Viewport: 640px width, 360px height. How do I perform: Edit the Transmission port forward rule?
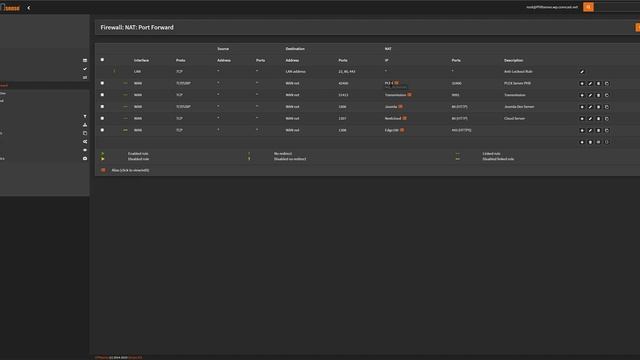click(x=590, y=95)
